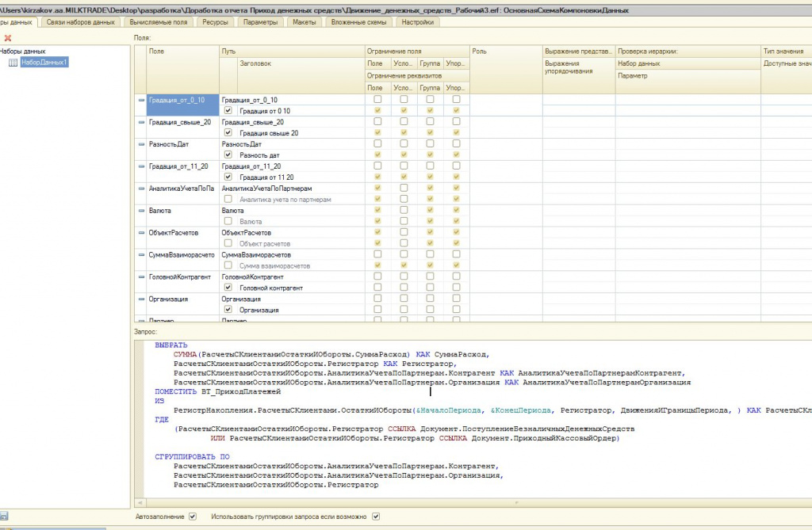This screenshot has height=530, width=812.
Task: Open the Вложенные схемы tab
Action: tap(358, 22)
